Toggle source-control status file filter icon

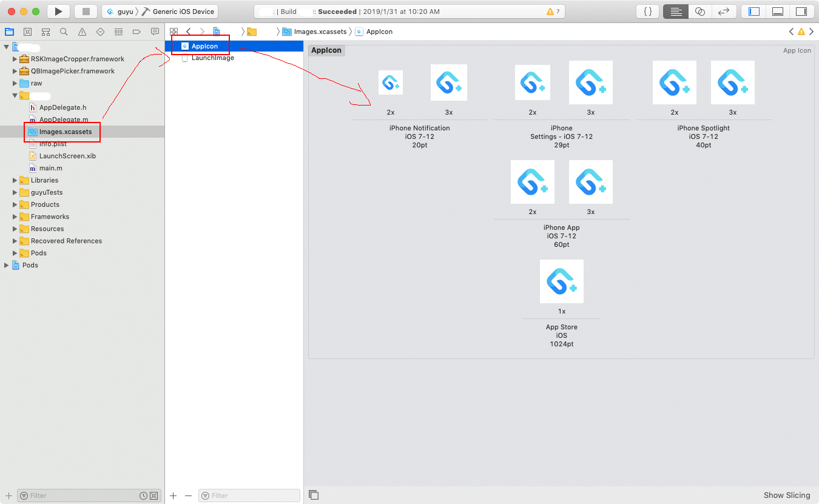click(153, 496)
